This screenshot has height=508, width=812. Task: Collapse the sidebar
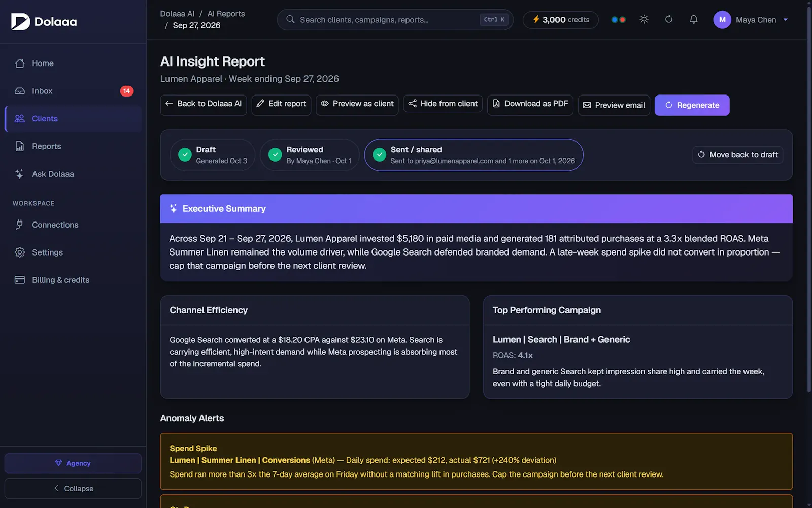tap(73, 488)
